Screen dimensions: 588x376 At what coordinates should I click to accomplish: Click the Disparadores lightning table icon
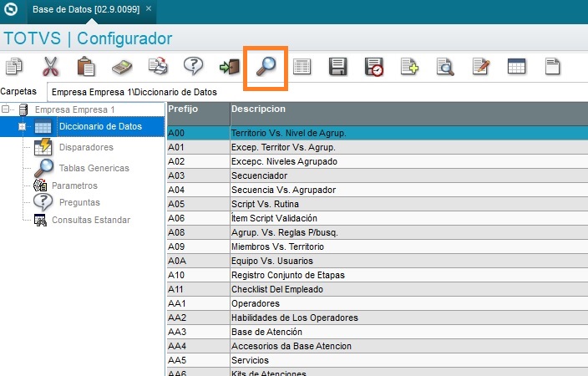43,147
